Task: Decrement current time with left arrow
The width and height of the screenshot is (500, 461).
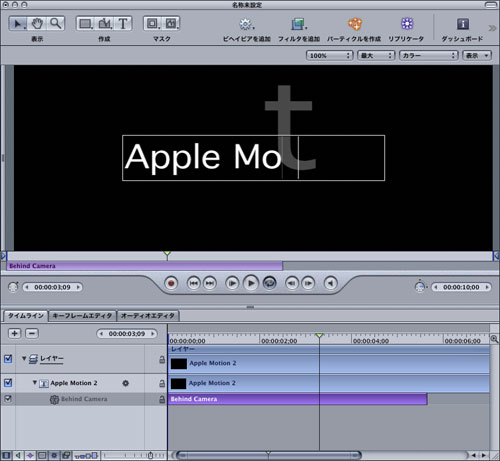Action: click(x=27, y=287)
